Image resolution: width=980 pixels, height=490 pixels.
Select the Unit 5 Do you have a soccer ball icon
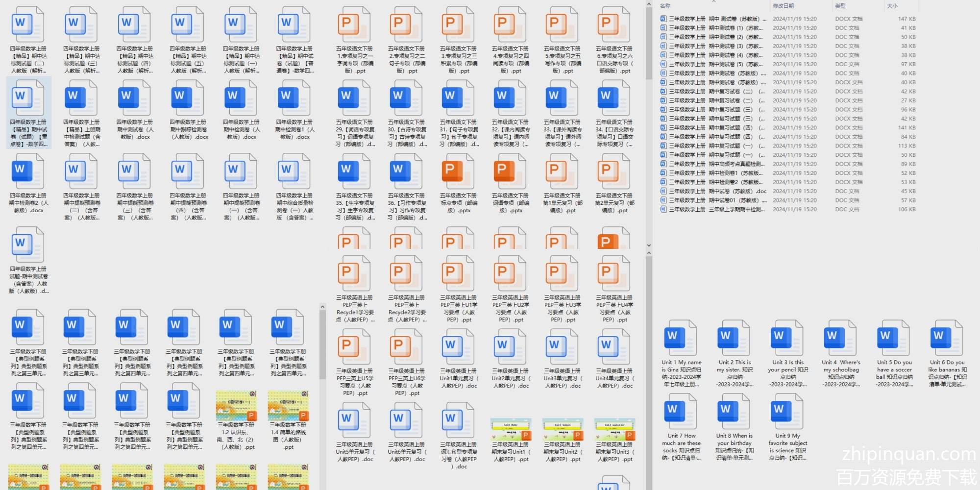click(893, 338)
